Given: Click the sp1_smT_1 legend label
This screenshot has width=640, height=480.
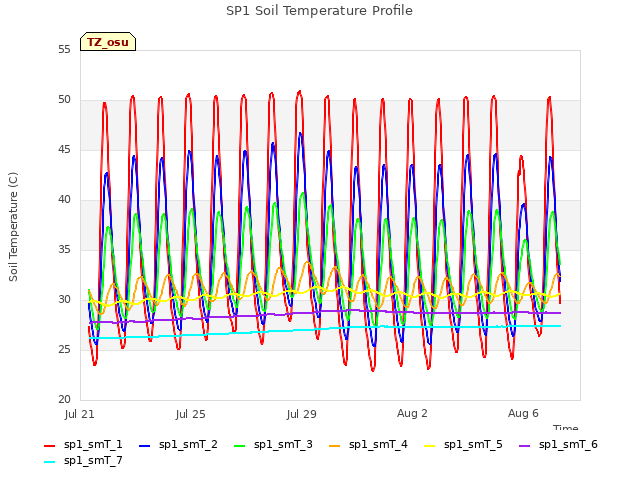Looking at the screenshot, I should [x=93, y=445].
